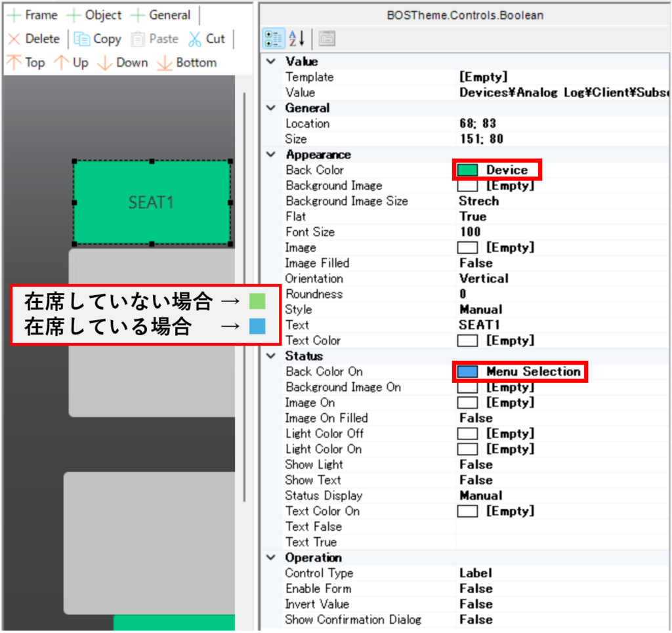Move object to Top
The image size is (672, 633).
click(x=14, y=63)
